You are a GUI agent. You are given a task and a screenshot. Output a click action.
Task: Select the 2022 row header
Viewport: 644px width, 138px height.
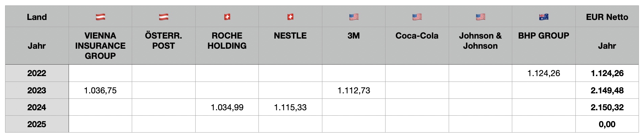(x=37, y=73)
